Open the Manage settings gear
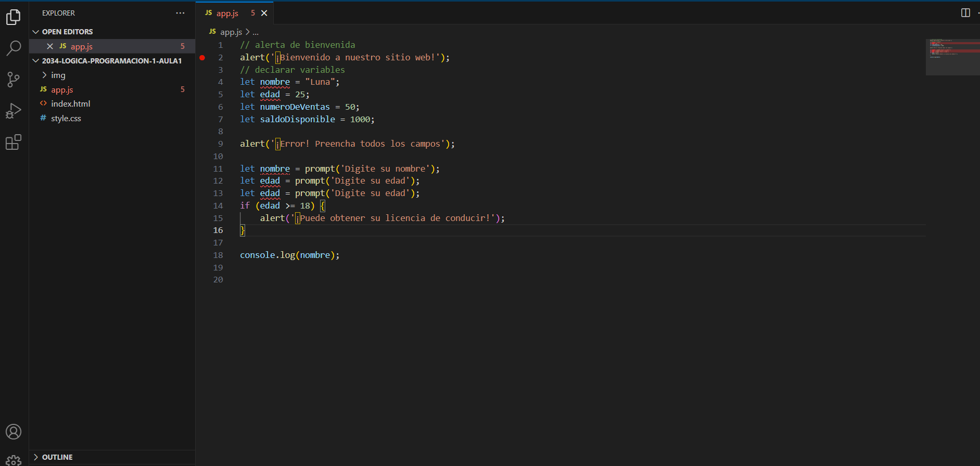 (x=14, y=460)
